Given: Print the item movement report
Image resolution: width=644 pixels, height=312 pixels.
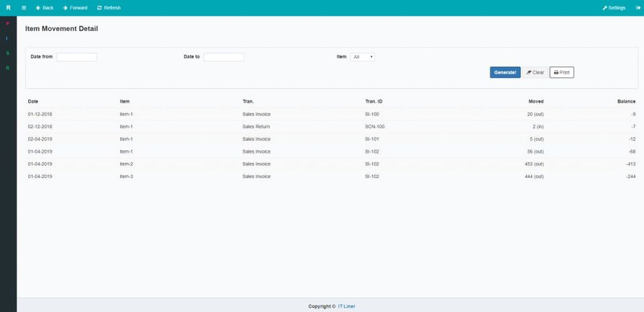Looking at the screenshot, I should point(562,72).
